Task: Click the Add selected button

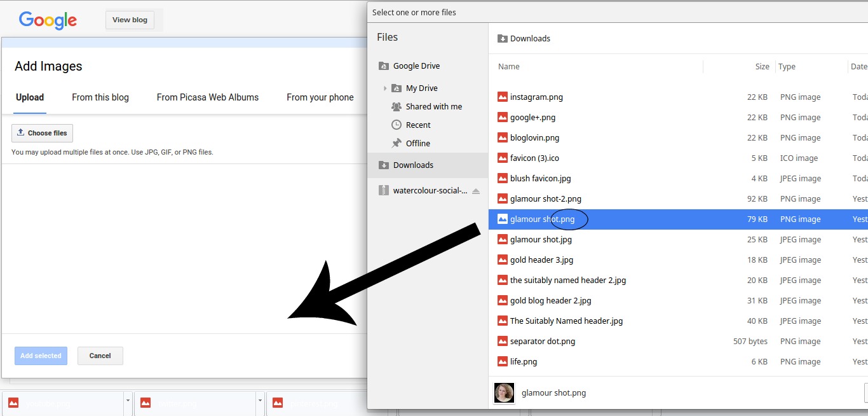Action: (x=41, y=356)
